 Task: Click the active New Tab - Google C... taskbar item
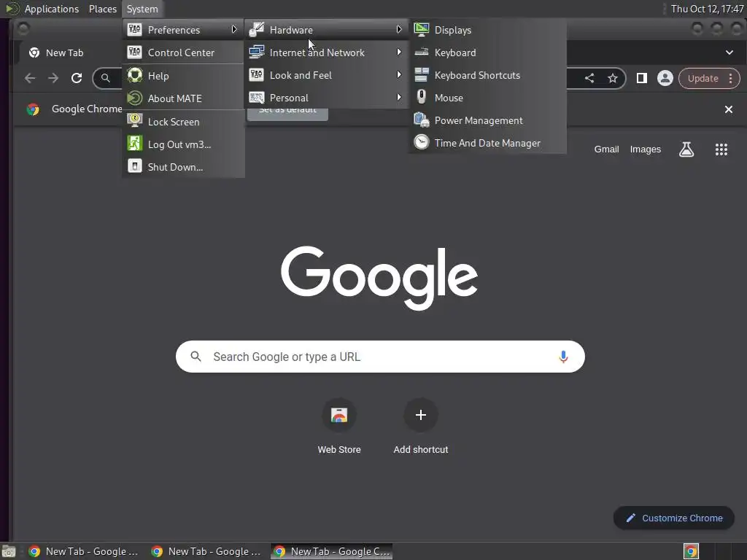[x=332, y=551]
